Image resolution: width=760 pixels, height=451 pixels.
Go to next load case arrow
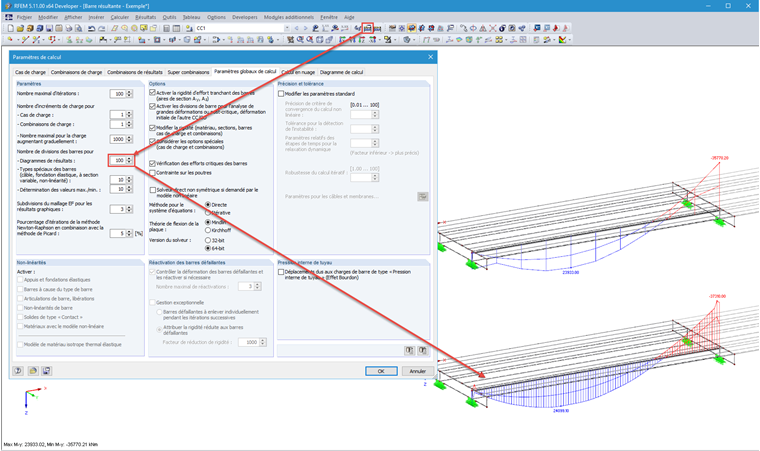tap(305, 28)
